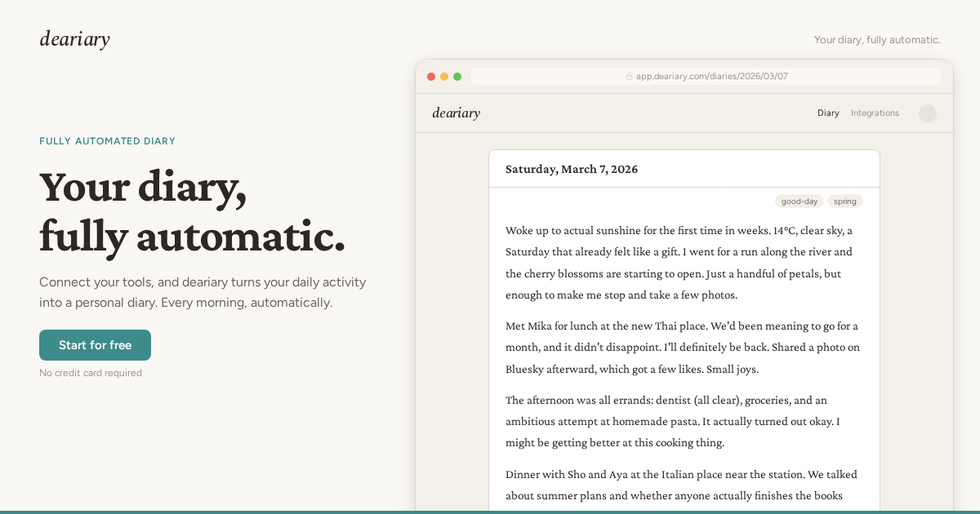Open the Integrations navigation item
This screenshot has width=980, height=514.
(875, 113)
